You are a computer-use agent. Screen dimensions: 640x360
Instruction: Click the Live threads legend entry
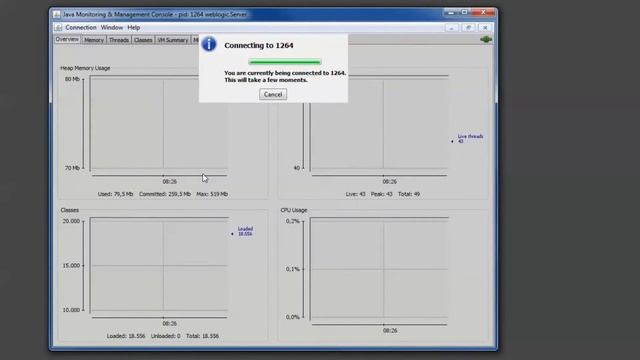468,139
